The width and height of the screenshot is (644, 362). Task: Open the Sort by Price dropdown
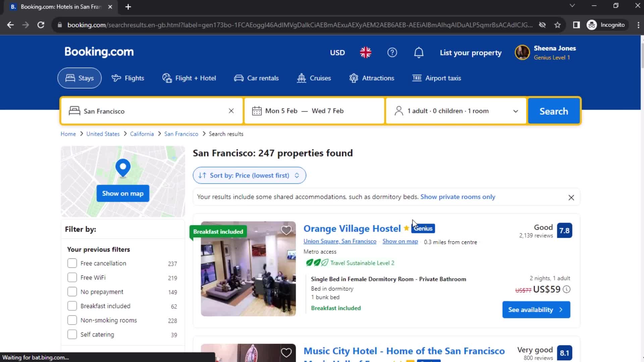249,175
